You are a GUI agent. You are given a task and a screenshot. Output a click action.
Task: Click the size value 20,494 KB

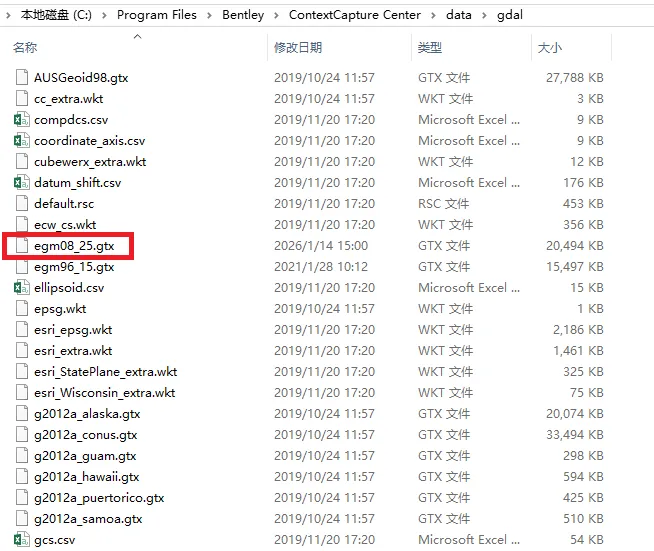pos(575,246)
